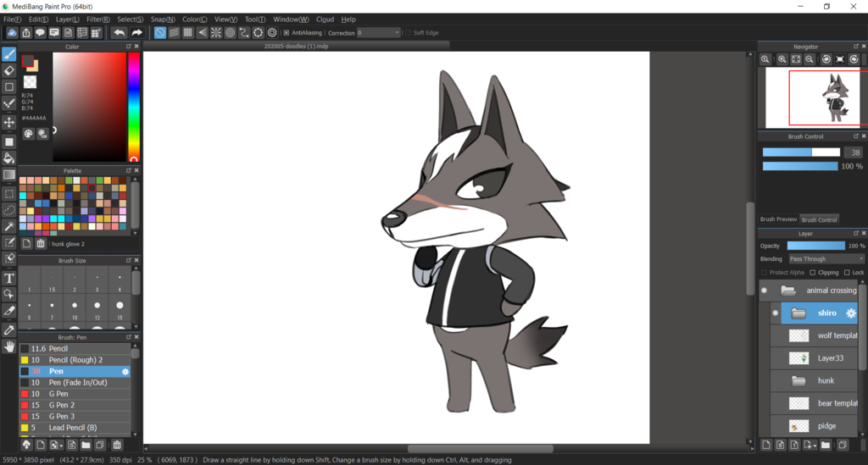The height and width of the screenshot is (465, 868).
Task: Delete palette color with trash icon
Action: (x=41, y=243)
